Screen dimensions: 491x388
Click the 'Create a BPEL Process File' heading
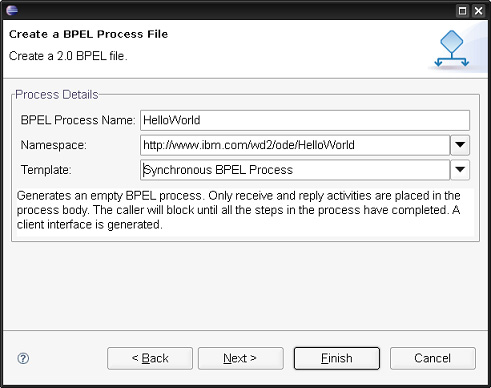(89, 34)
